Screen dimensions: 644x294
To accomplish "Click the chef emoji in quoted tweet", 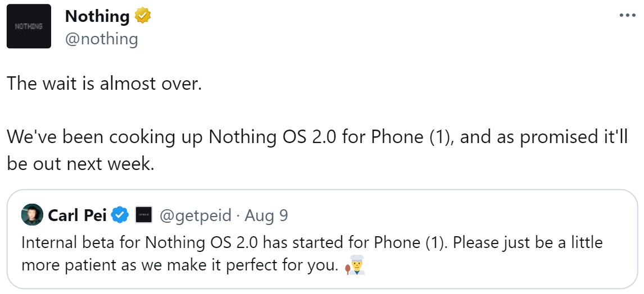I will (x=355, y=265).
